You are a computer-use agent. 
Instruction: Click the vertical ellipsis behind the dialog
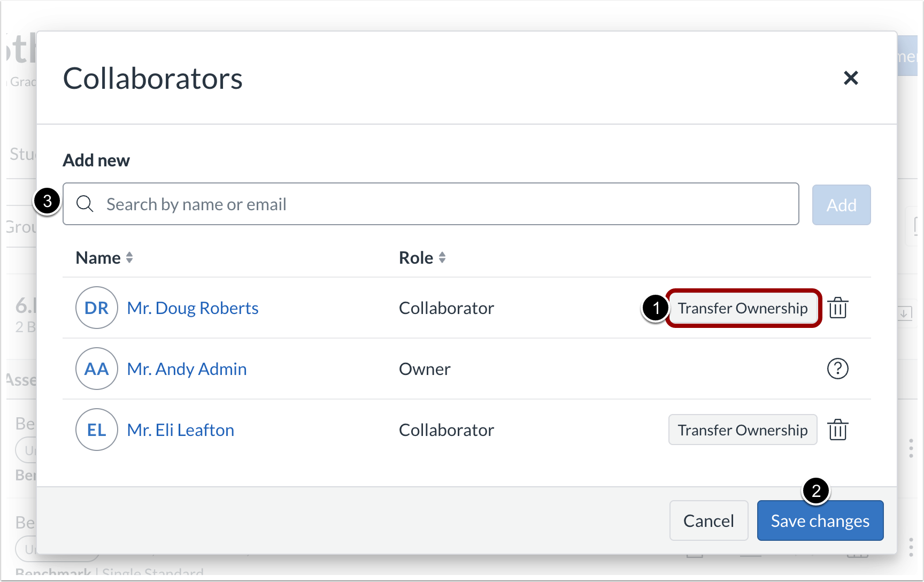910,448
